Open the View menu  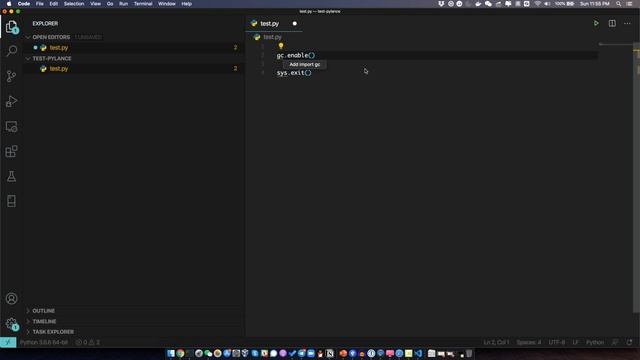point(96,4)
